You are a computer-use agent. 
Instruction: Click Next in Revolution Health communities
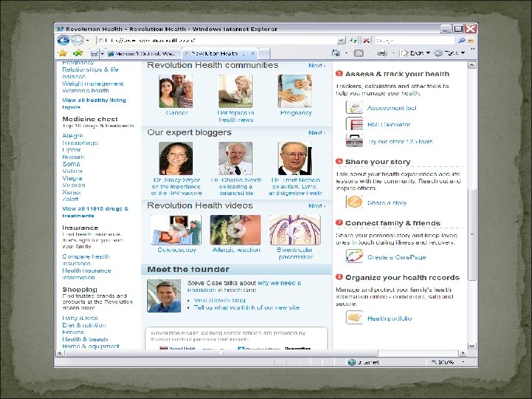click(317, 65)
